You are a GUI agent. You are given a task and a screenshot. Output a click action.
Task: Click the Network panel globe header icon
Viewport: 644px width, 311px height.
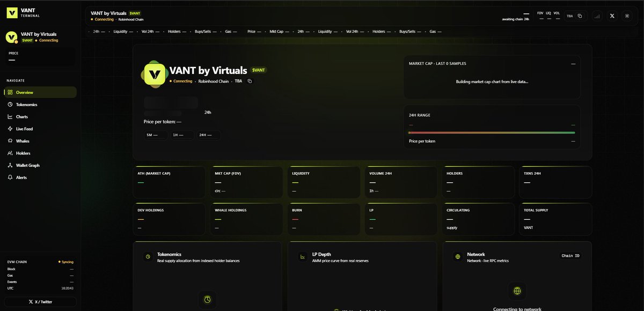coord(457,257)
